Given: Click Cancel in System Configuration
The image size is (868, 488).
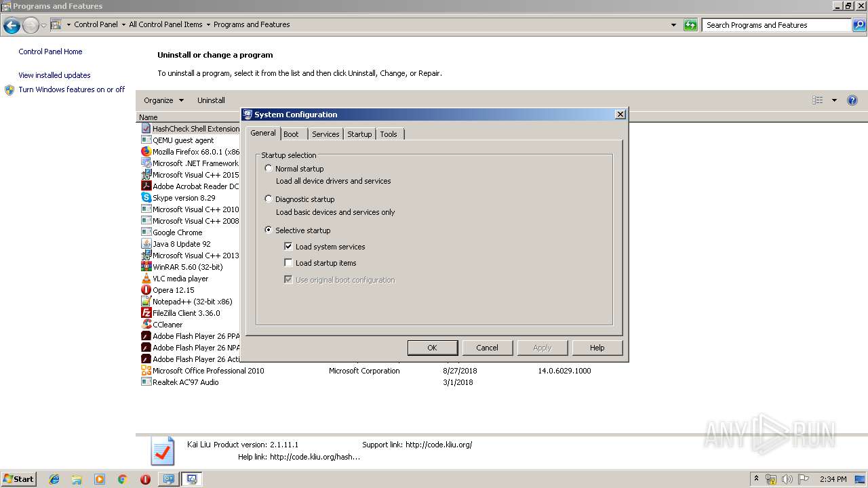Looking at the screenshot, I should pyautogui.click(x=487, y=348).
